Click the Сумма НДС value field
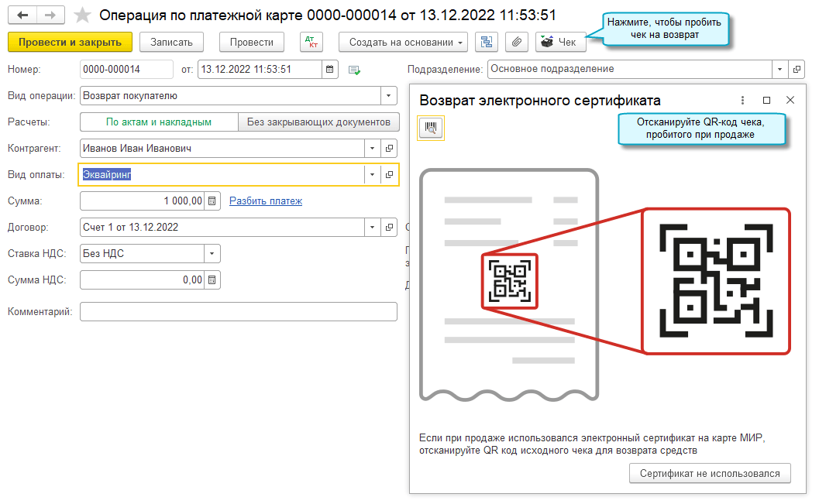The height and width of the screenshot is (504, 819). tap(143, 279)
